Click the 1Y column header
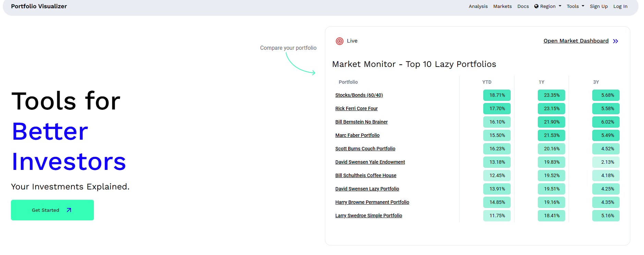This screenshot has width=644, height=255. point(542,82)
